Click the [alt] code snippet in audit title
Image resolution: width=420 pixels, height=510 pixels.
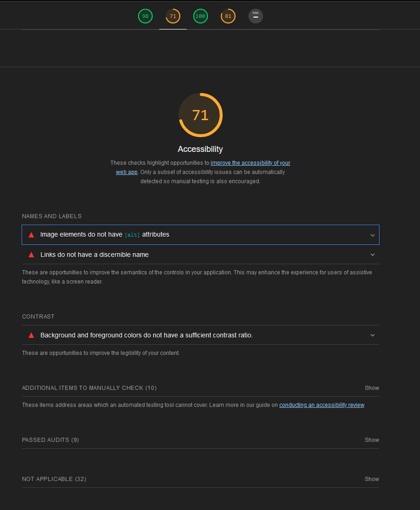click(132, 235)
